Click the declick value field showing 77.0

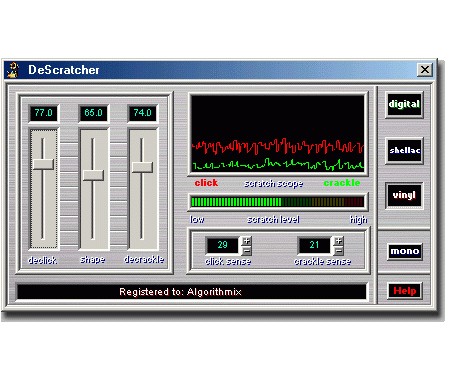(x=44, y=113)
